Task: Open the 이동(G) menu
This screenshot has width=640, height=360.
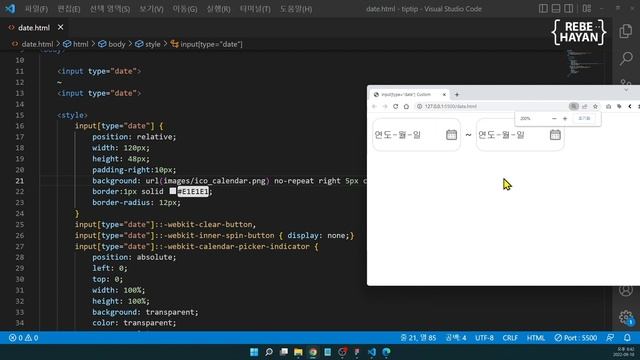Action: pos(184,9)
